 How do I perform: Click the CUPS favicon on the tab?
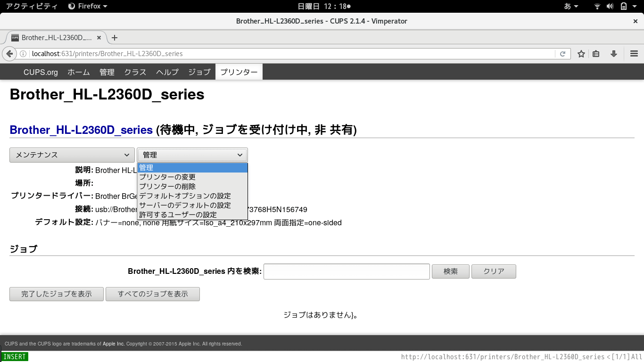pos(15,38)
